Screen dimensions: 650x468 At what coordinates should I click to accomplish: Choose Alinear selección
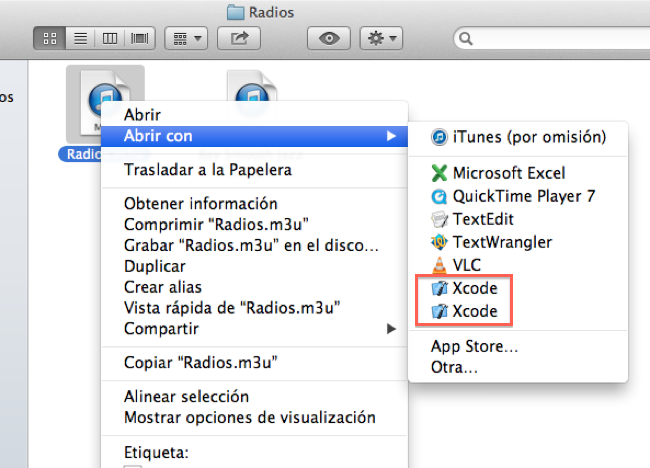point(255,397)
